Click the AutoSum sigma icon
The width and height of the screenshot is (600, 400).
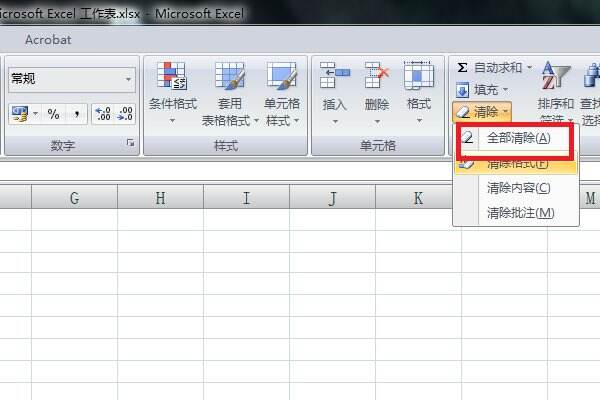[x=462, y=68]
